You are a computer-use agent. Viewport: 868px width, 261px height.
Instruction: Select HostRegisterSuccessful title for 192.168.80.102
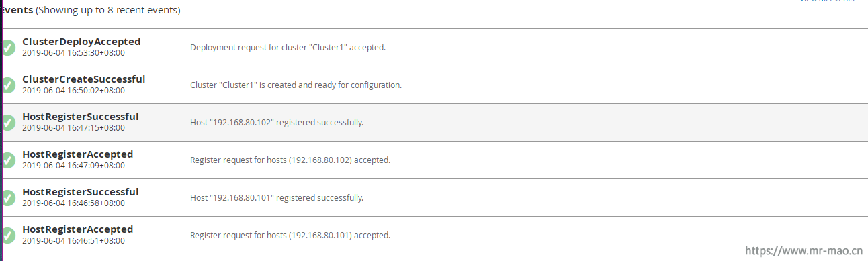pyautogui.click(x=81, y=117)
